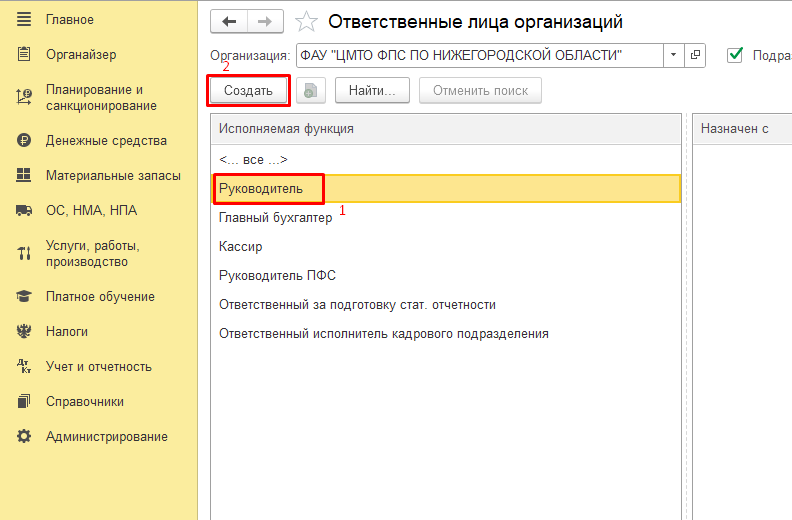Image resolution: width=792 pixels, height=520 pixels.
Task: Click the copy record icon next to Создать
Action: click(311, 90)
